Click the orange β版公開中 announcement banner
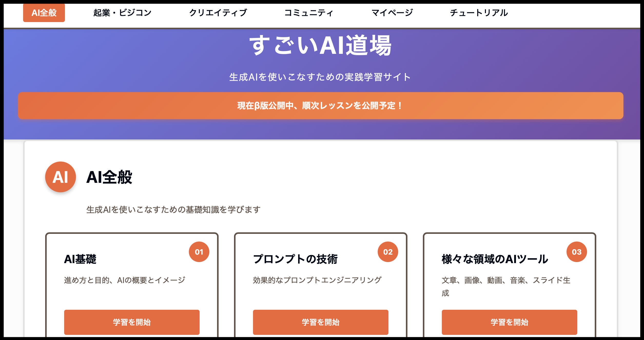 320,106
